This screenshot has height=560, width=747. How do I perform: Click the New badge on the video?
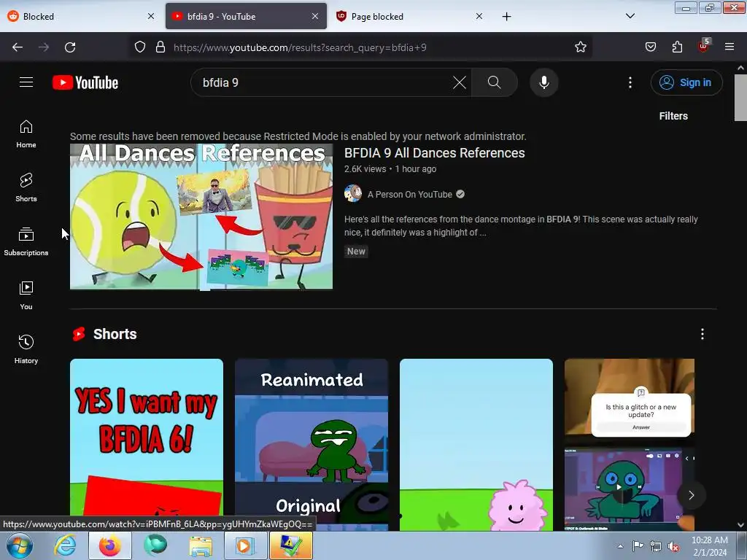[356, 252]
